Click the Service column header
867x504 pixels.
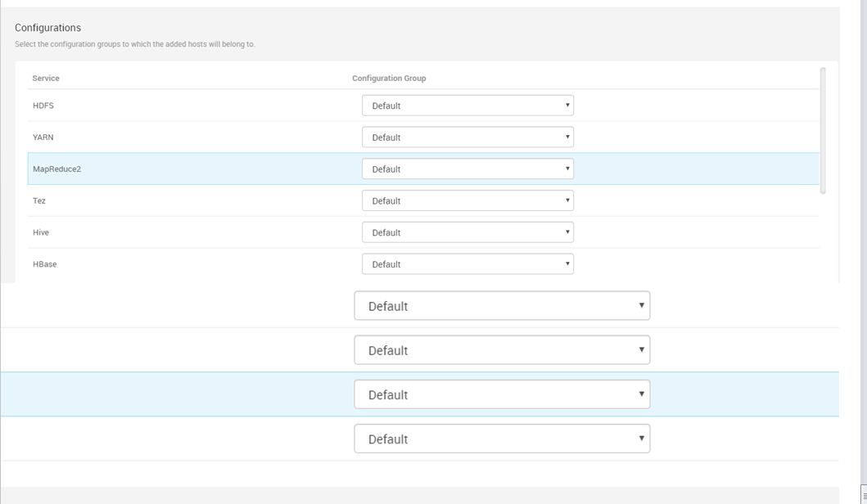pos(46,79)
